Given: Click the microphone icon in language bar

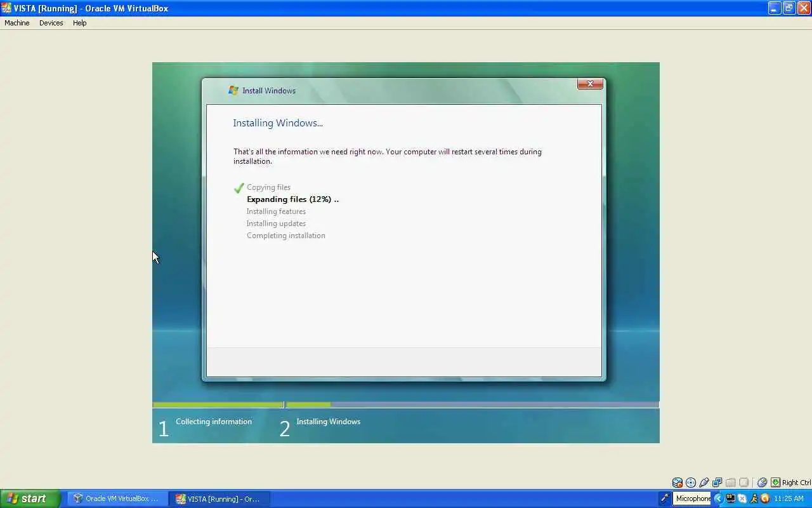Looking at the screenshot, I should coord(665,498).
